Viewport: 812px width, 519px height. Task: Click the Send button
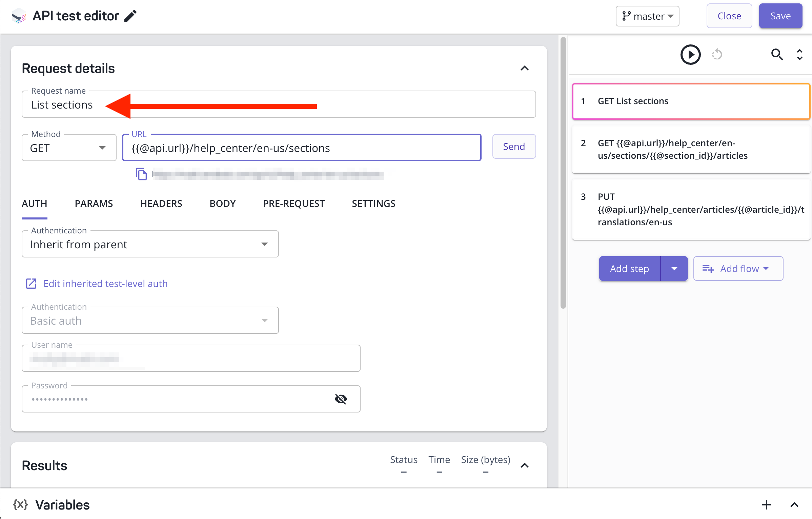point(514,147)
